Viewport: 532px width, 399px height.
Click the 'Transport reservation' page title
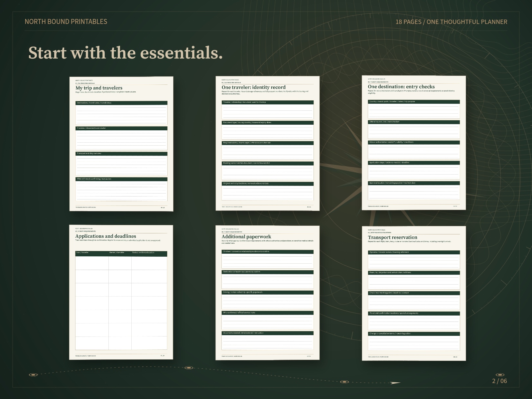point(393,237)
